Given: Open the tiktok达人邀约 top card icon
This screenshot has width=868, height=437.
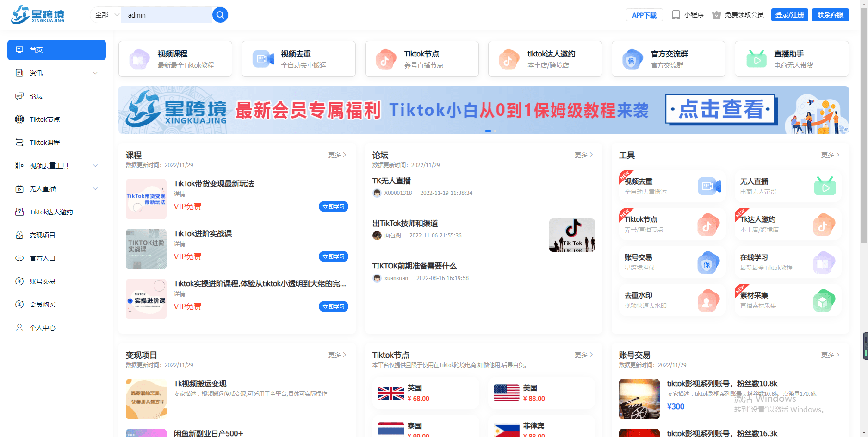Looking at the screenshot, I should click(x=509, y=59).
